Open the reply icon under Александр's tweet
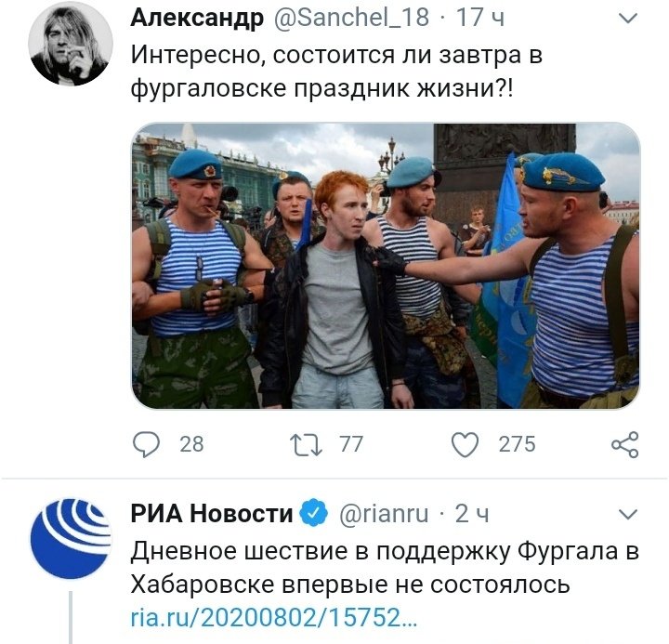 click(146, 444)
